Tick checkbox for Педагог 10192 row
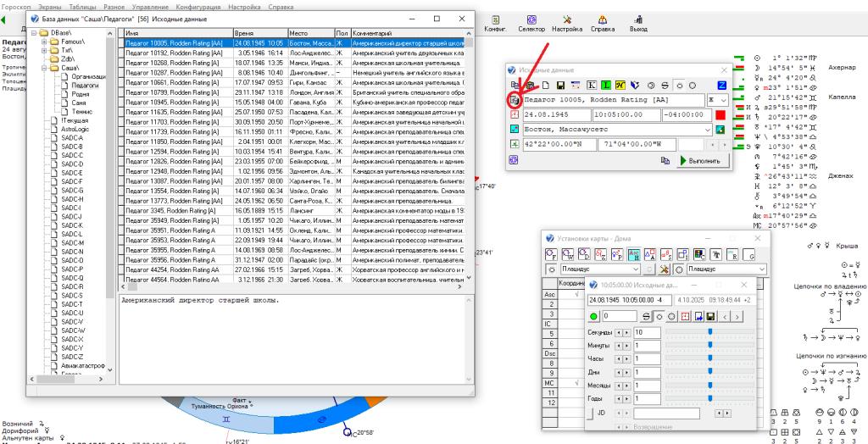 point(121,53)
